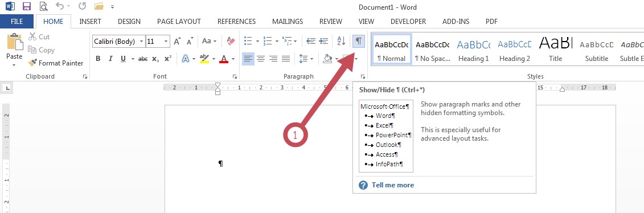
Task: Apply yellow Text Highlight Color
Action: 204,59
